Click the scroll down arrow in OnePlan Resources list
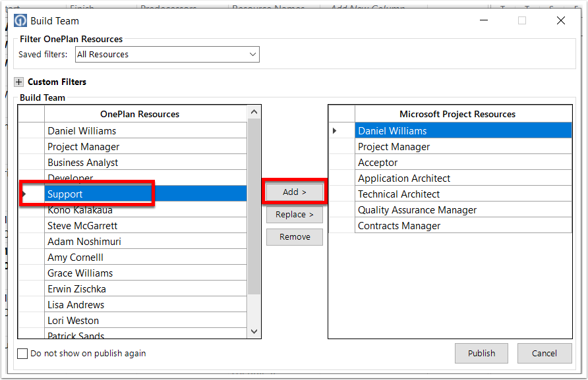588x380 pixels. coord(254,332)
